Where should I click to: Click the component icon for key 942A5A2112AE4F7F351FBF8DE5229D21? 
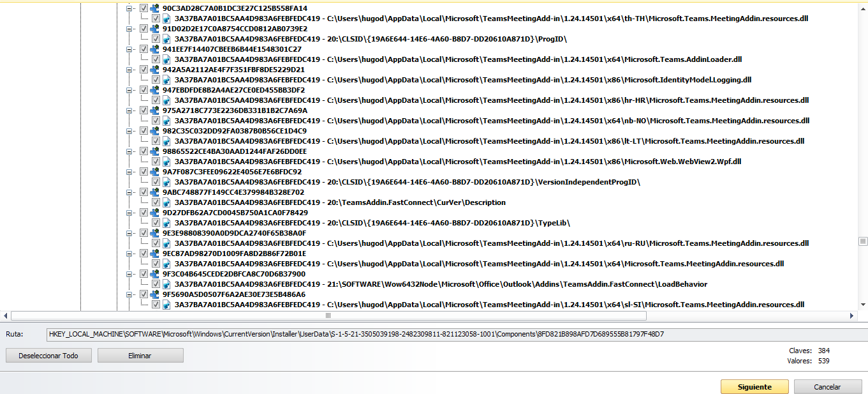point(154,70)
